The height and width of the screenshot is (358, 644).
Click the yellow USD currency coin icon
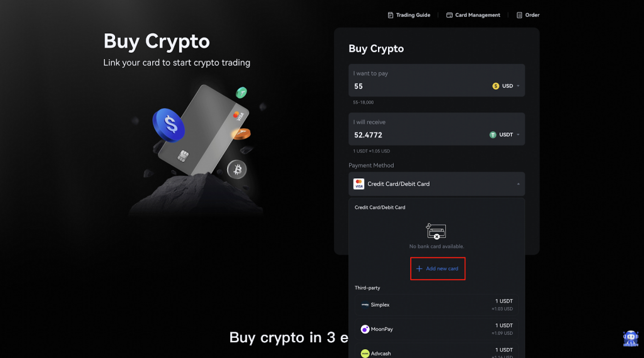pyautogui.click(x=496, y=86)
